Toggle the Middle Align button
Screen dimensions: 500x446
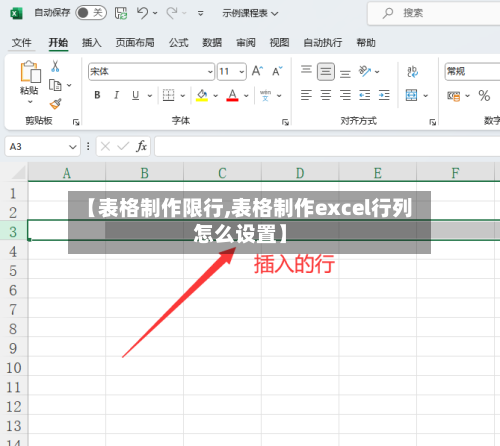tap(326, 71)
